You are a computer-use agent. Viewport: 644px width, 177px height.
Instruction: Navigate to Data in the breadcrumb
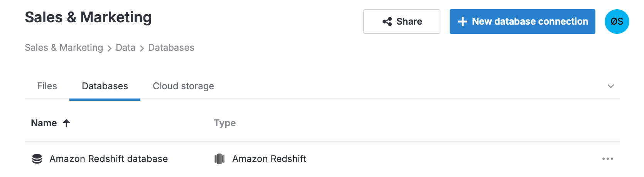[x=126, y=48]
